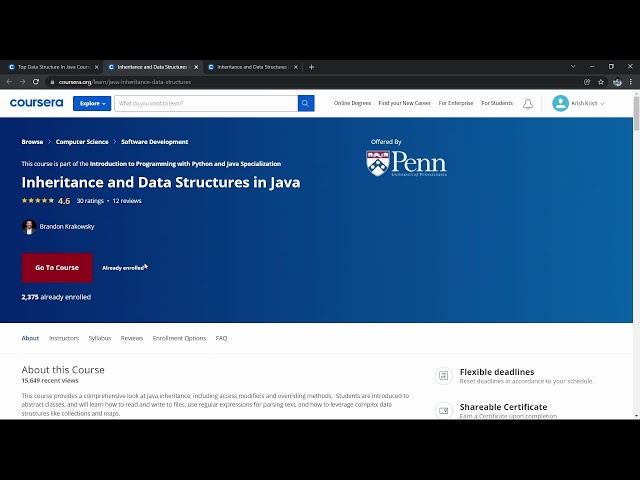Click the 'About this Course' heading
The width and height of the screenshot is (640, 480).
(x=63, y=370)
